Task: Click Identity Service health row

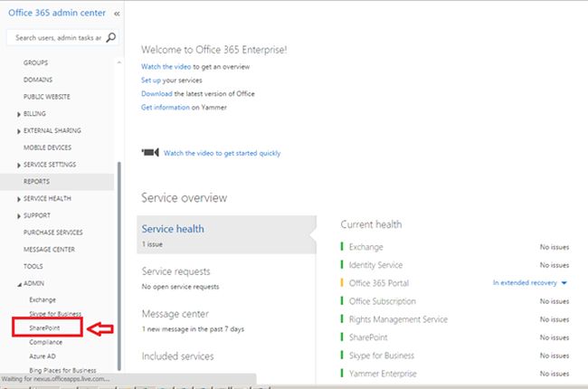Action: pyautogui.click(x=454, y=265)
